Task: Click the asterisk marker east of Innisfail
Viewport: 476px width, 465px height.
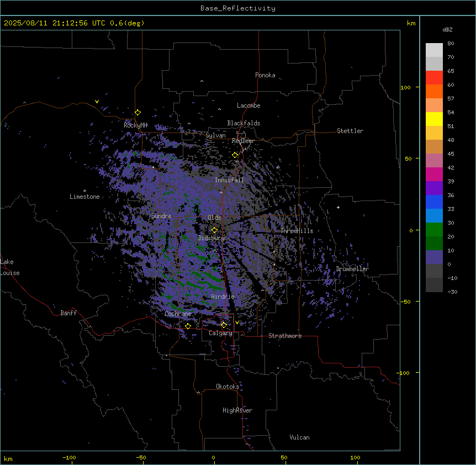Action: tap(277, 167)
